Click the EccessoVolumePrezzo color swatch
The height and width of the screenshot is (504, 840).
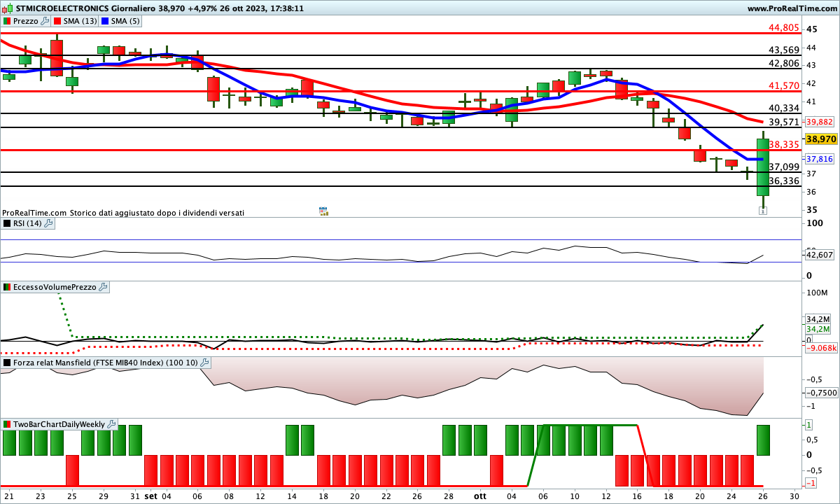(x=7, y=287)
